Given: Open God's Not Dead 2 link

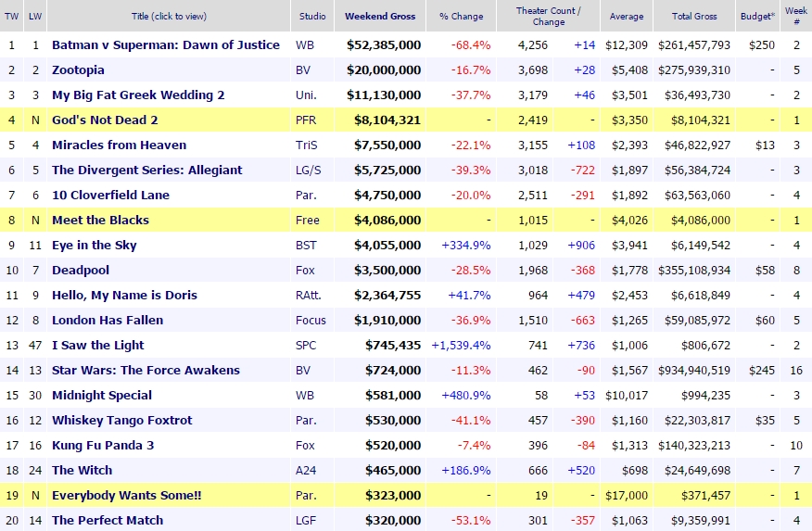Looking at the screenshot, I should [x=105, y=120].
